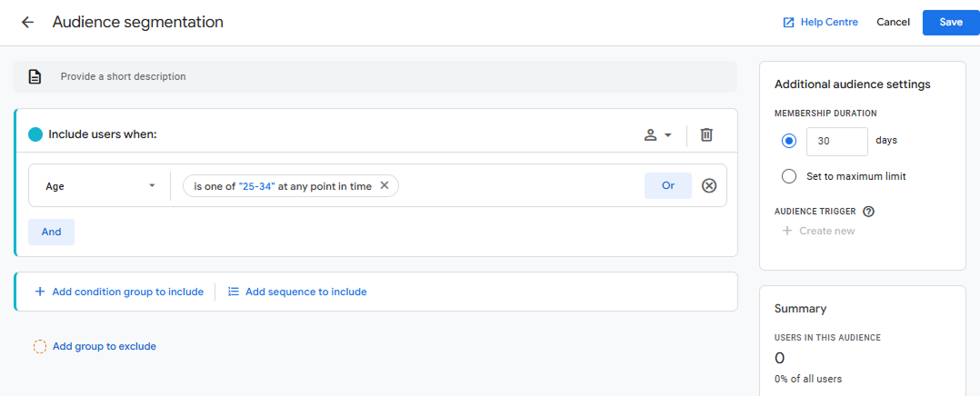
Task: Open the Age dimension dropdown
Action: (100, 185)
